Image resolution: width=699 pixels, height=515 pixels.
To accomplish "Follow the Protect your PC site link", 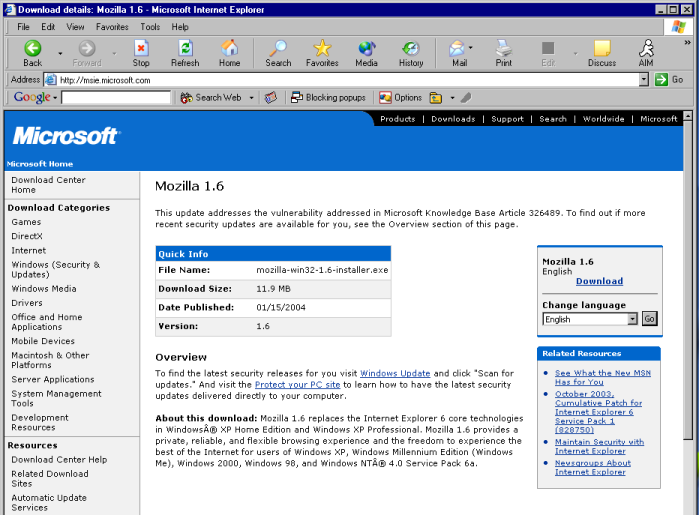I will [x=297, y=384].
